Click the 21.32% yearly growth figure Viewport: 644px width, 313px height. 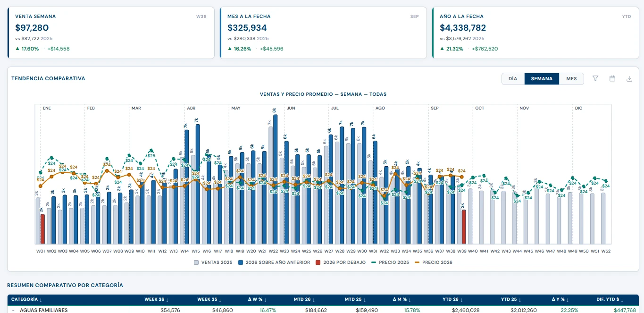tap(455, 49)
